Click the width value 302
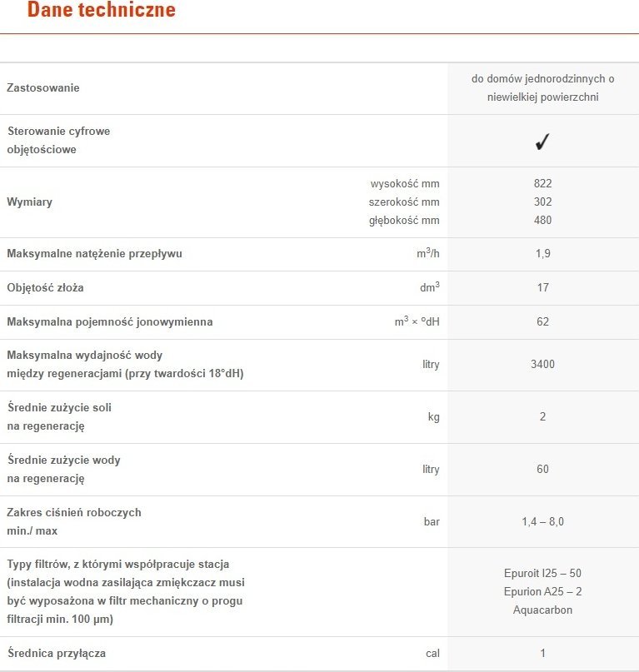 point(542,202)
